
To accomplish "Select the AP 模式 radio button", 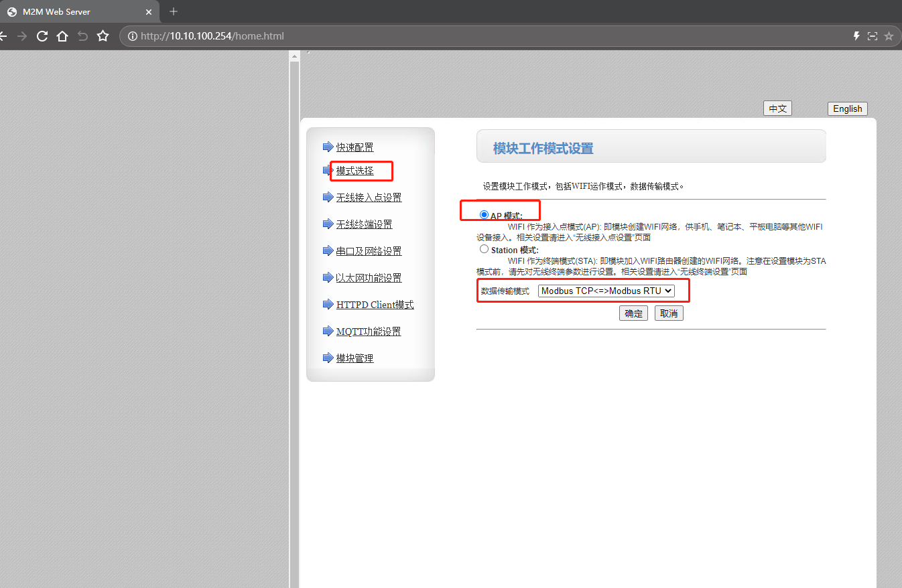I will (x=484, y=215).
